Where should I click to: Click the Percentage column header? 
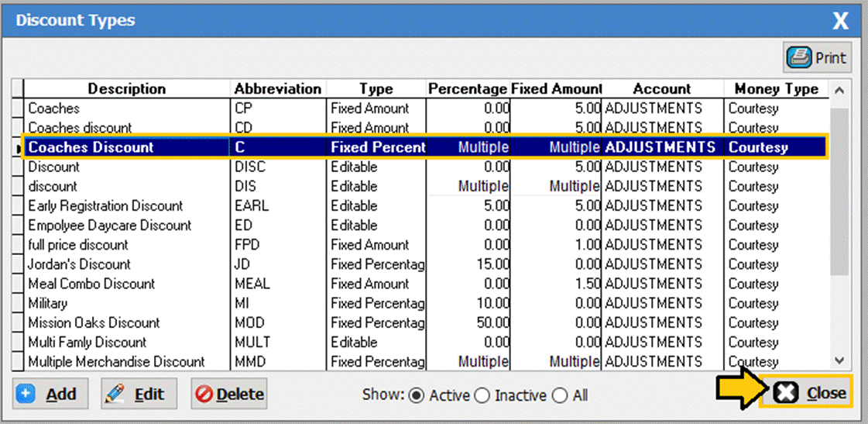click(467, 89)
